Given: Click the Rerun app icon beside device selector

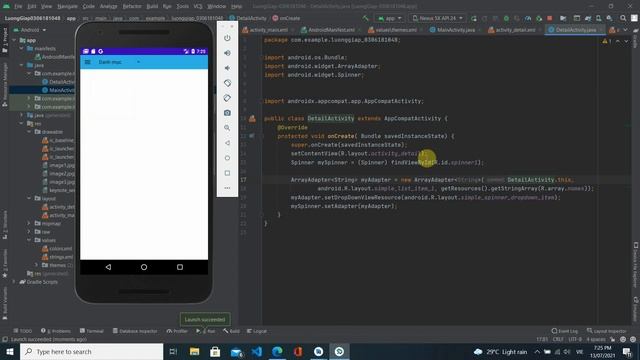Looking at the screenshot, I should [474, 18].
